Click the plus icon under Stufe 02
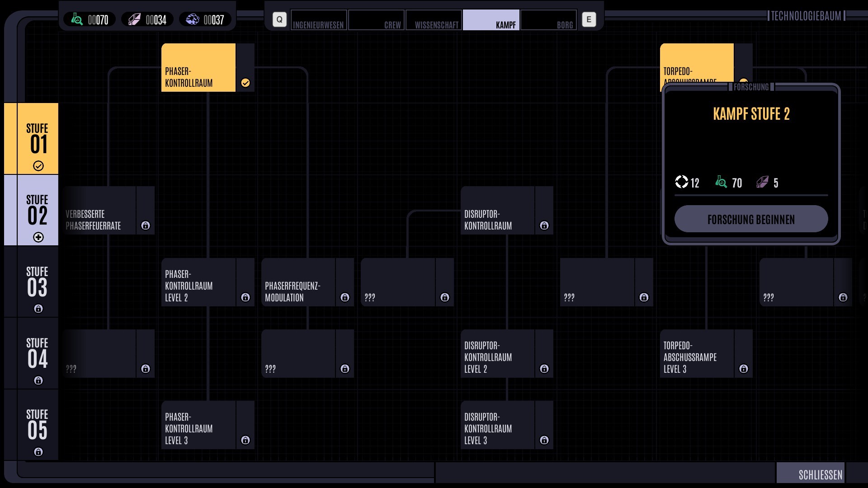Image resolution: width=868 pixels, height=488 pixels. click(38, 237)
